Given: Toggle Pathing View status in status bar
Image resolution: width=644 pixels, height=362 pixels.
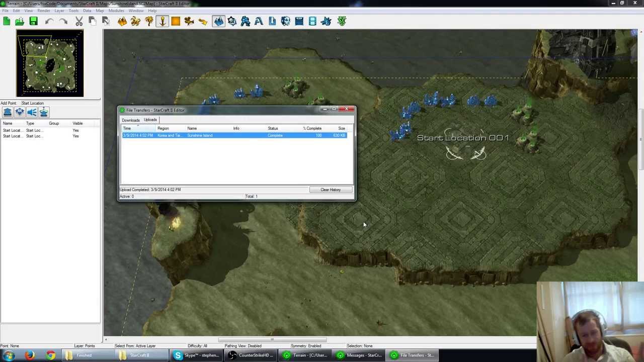Looking at the screenshot, I should click(x=243, y=346).
